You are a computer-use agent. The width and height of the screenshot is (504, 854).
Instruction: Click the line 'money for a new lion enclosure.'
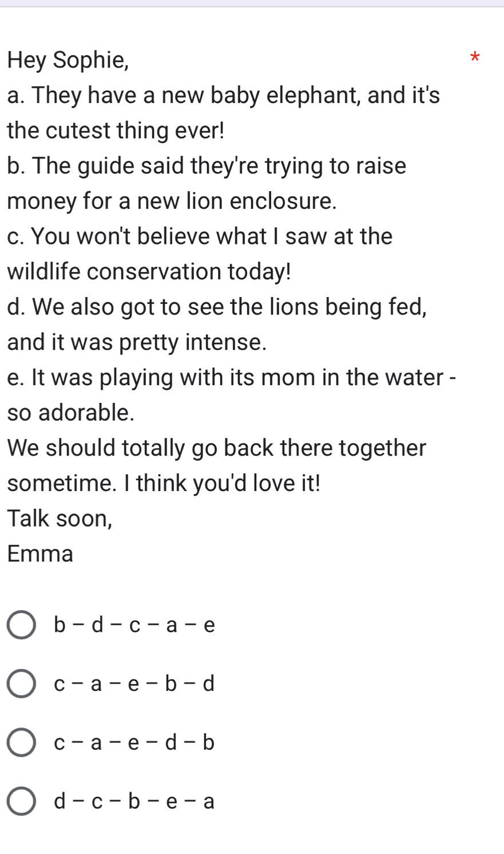tap(172, 201)
